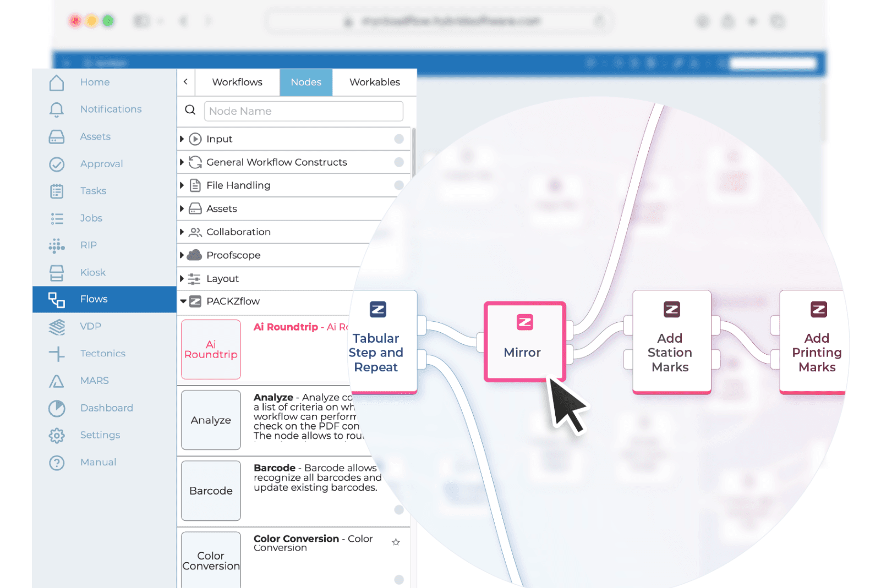Expand General Workflow Constructs category

coord(182,162)
